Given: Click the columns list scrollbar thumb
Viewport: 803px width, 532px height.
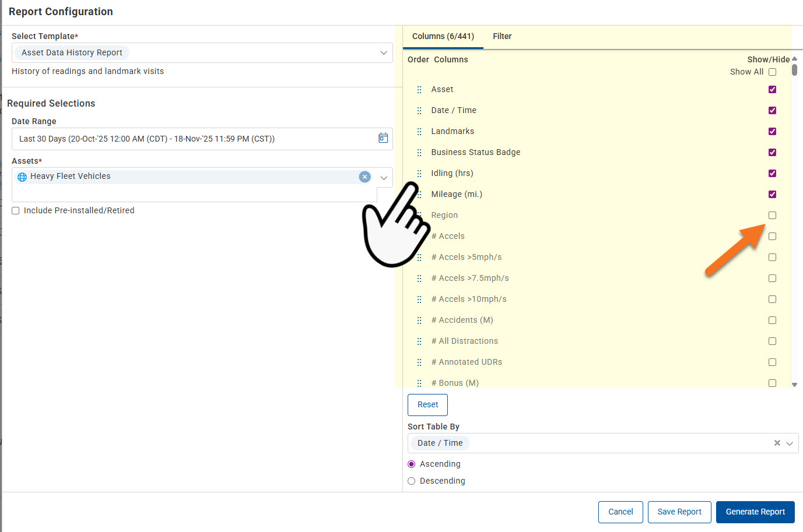Looking at the screenshot, I should [794, 70].
